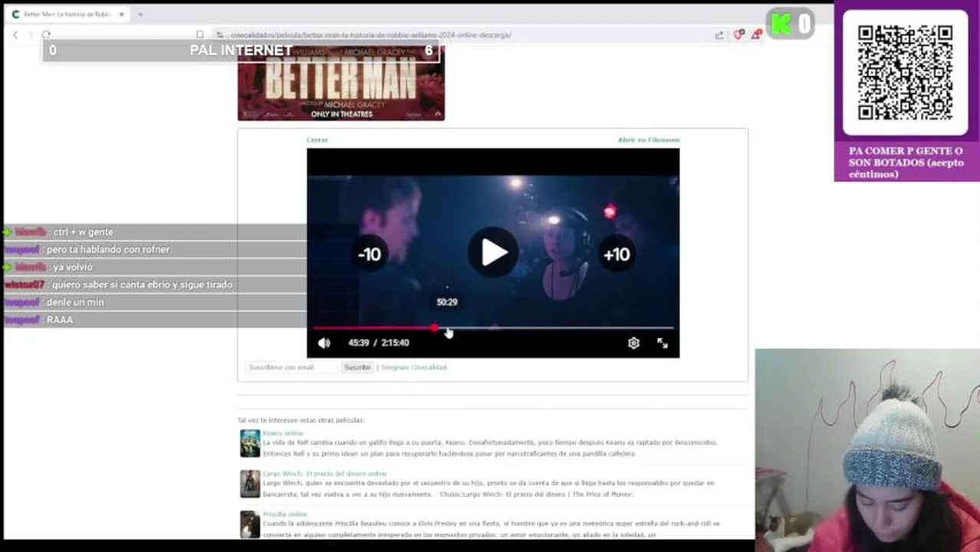Click chat message 'ya volvió'
The height and width of the screenshot is (552, 980).
[73, 267]
